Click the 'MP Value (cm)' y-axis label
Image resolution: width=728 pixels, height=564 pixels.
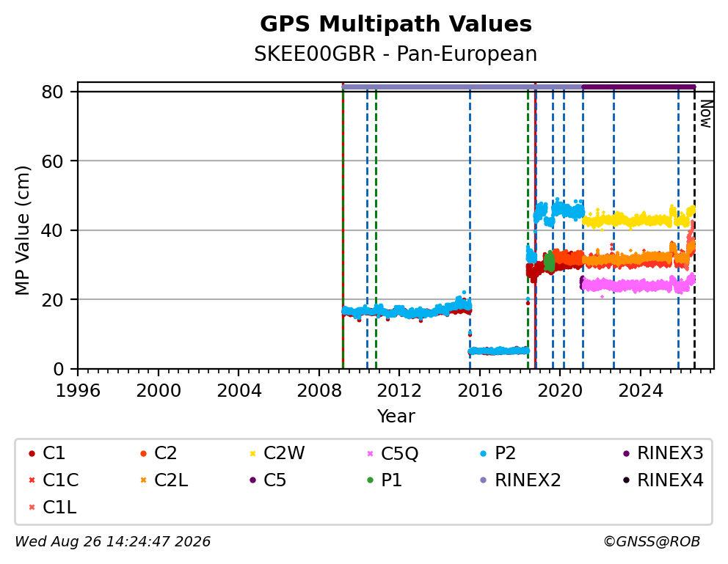pyautogui.click(x=22, y=230)
